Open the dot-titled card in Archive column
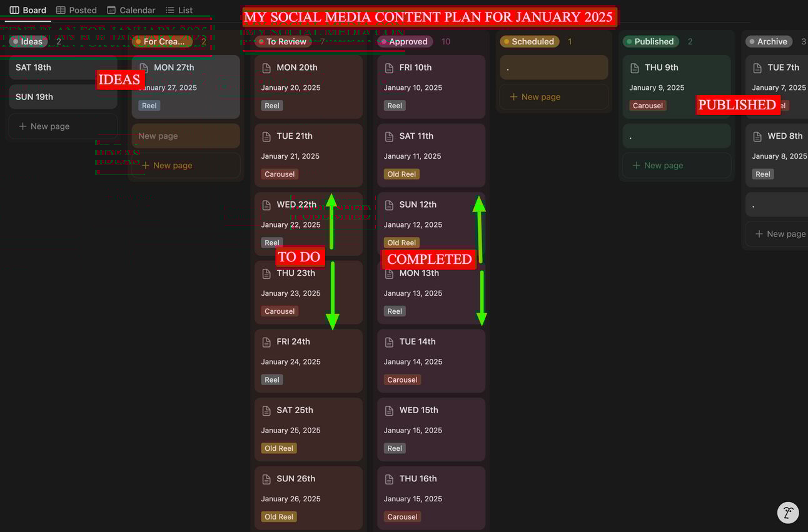The image size is (808, 532). 777,204
